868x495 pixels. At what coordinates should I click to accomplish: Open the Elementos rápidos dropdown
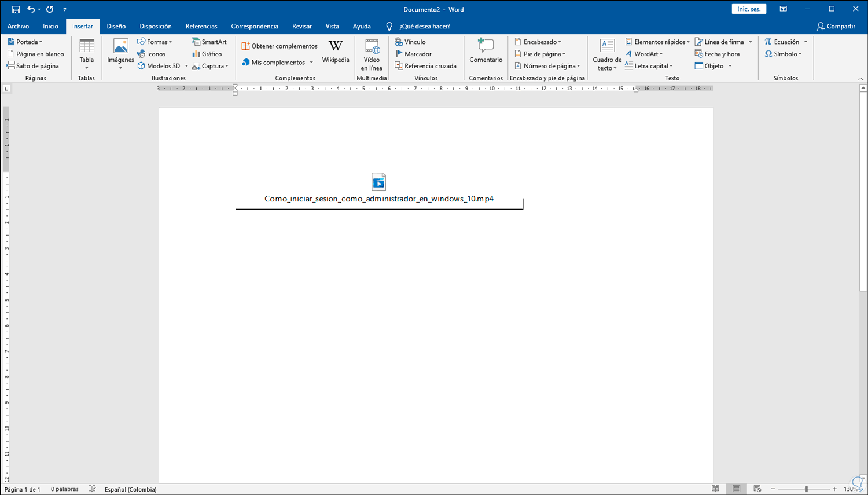(657, 42)
